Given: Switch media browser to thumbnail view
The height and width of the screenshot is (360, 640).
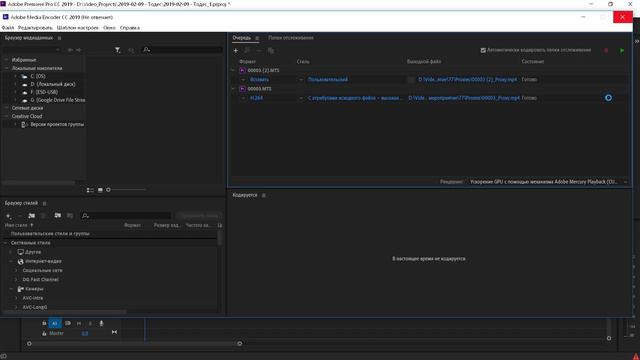Looking at the screenshot, I should tap(100, 190).
